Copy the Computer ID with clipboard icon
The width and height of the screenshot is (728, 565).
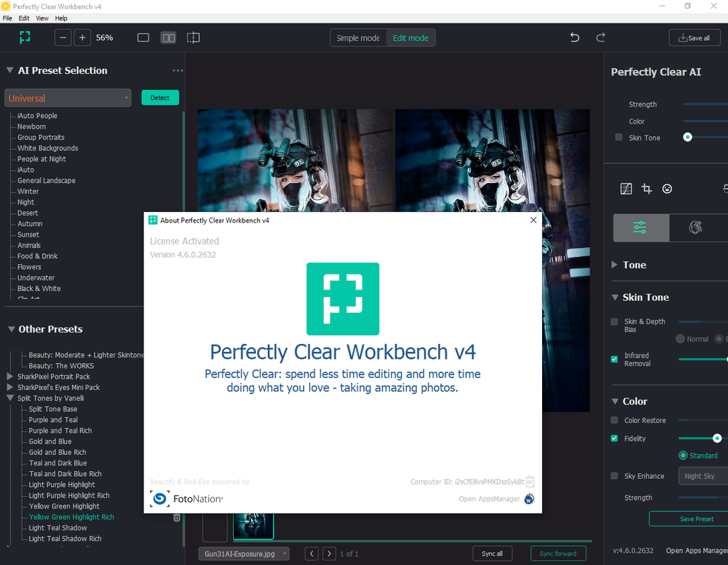530,482
